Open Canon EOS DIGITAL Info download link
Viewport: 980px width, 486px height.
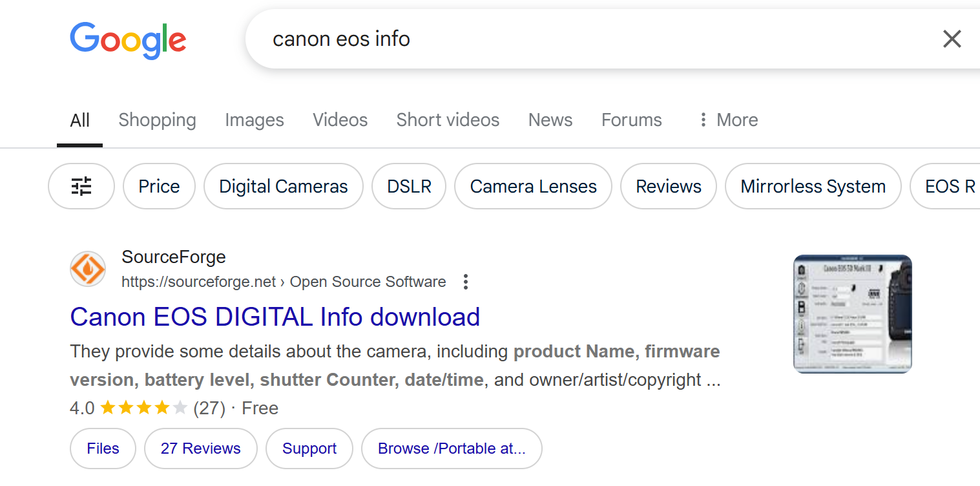tap(275, 317)
